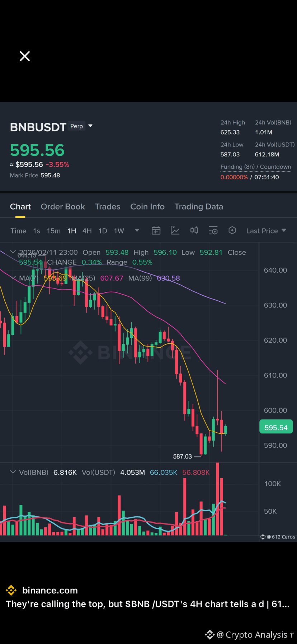Tap the 66.035K volume MA value
The image size is (297, 644).
click(164, 473)
